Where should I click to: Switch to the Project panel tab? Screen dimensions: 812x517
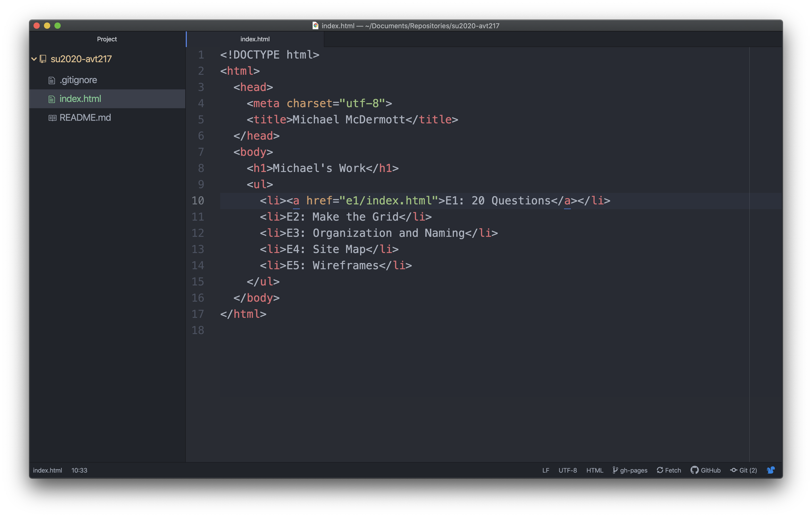pyautogui.click(x=107, y=39)
